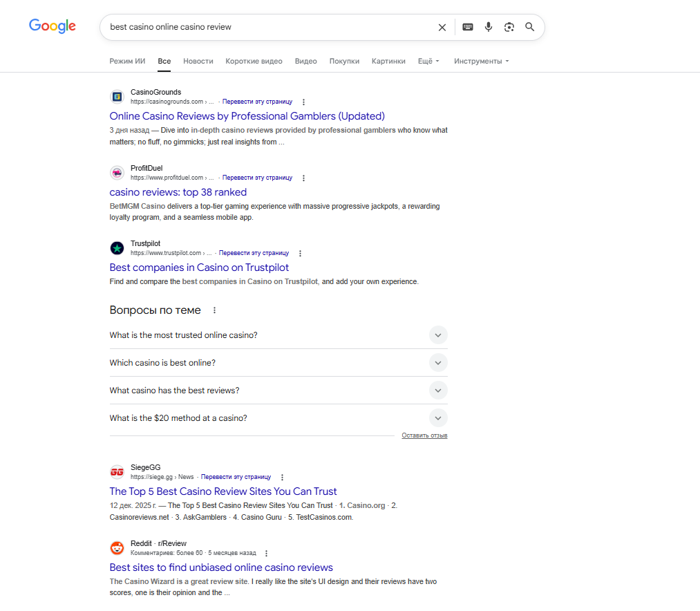Open the Картинки tab

click(x=388, y=62)
